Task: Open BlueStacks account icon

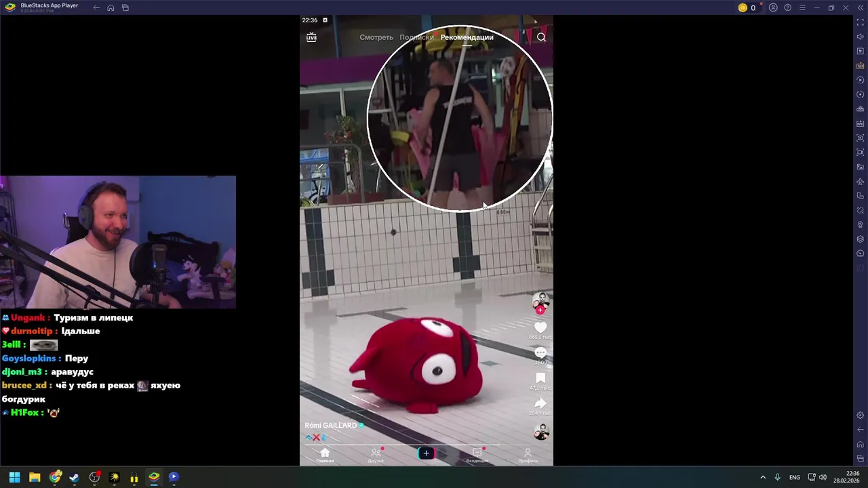Action: coord(773,7)
